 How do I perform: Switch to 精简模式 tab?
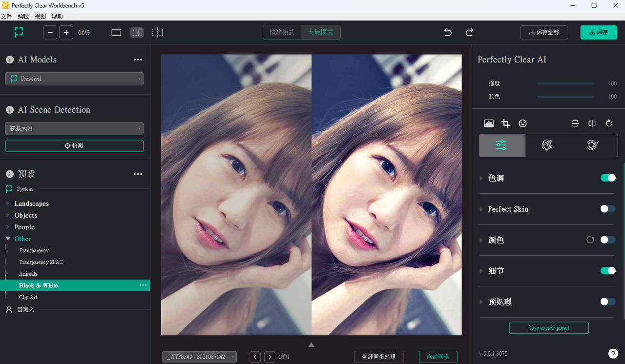(x=282, y=33)
